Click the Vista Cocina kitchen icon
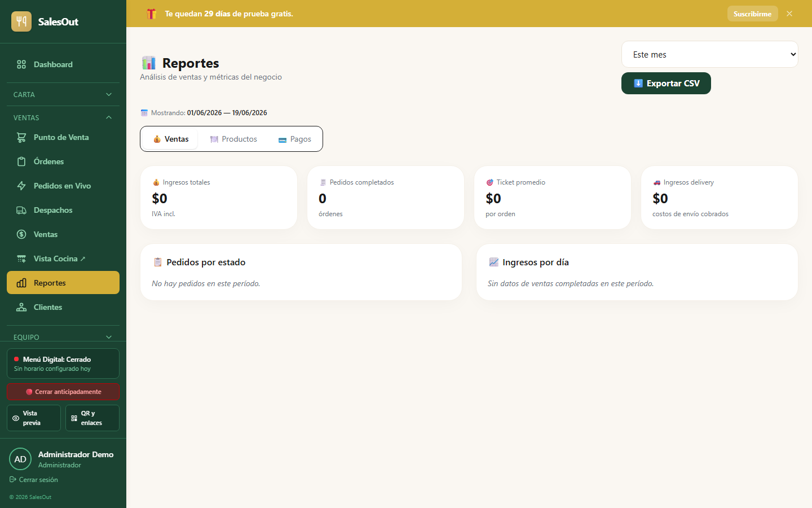Screen dimensions: 812x508 [21, 259]
